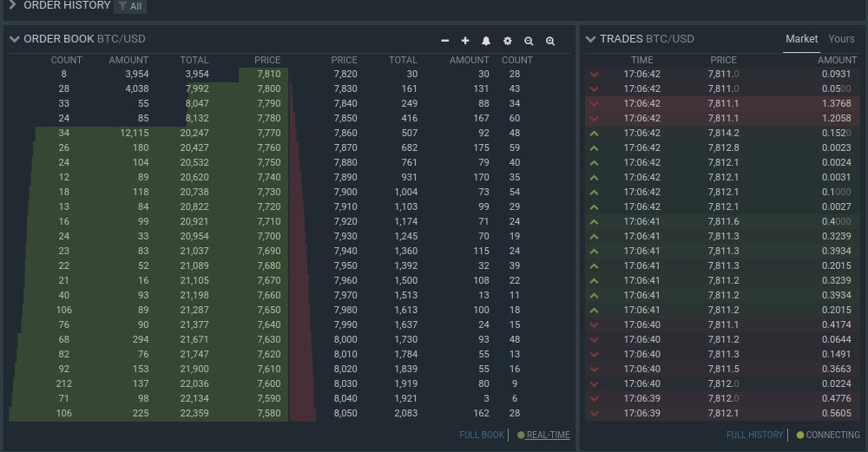Click the bid-side TOTAL column header

(194, 60)
